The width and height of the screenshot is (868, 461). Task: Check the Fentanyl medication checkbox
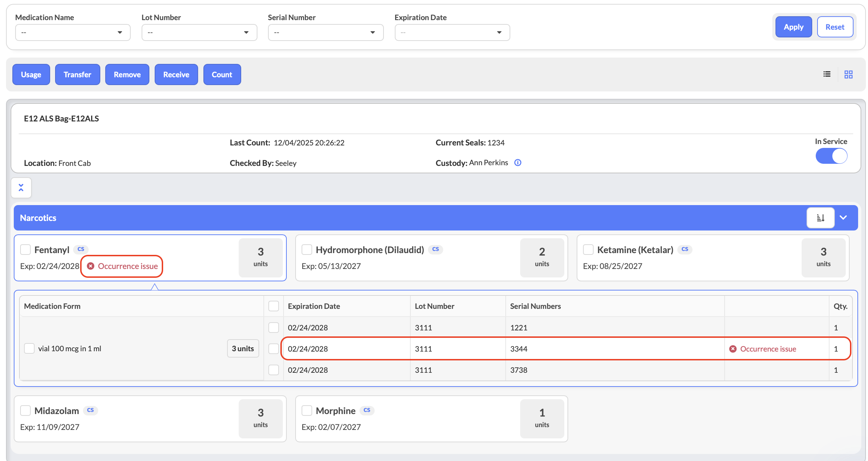25,250
